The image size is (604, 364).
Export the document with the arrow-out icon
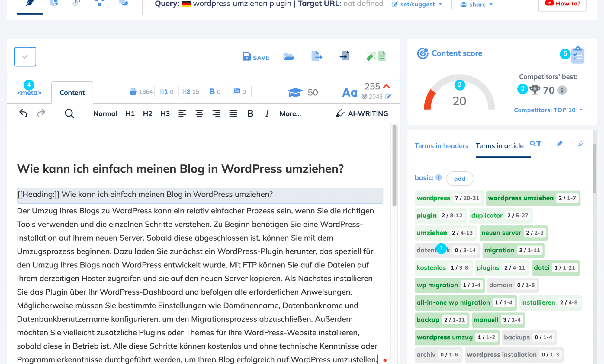tap(317, 56)
